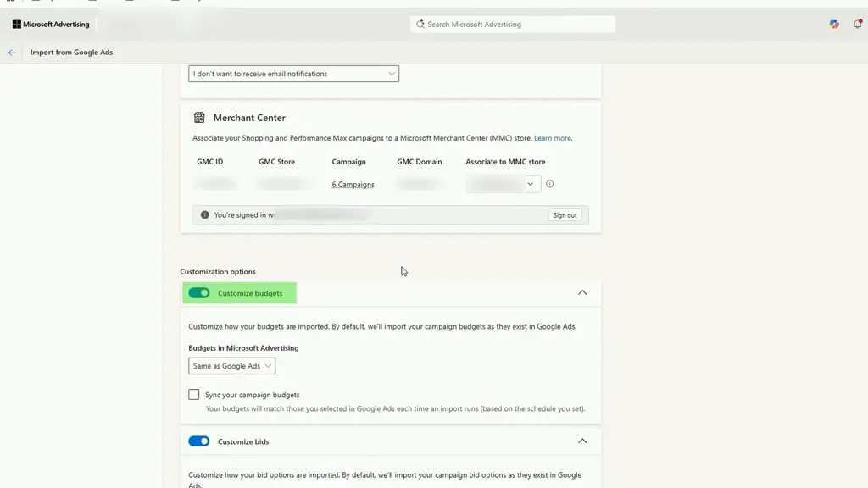The image size is (868, 488).
Task: Focus the Search Microsoft Advertising field
Action: pyautogui.click(x=513, y=25)
